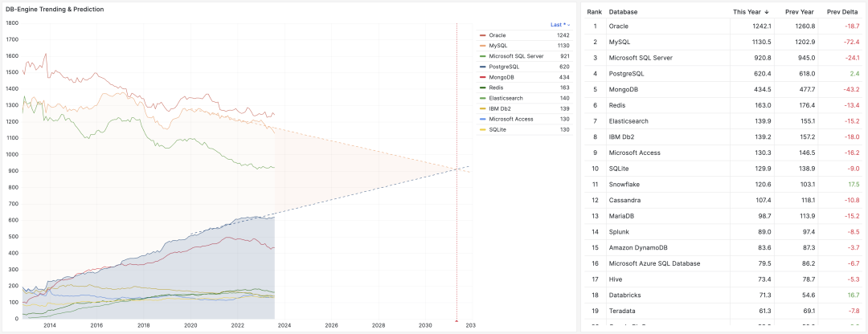Click SQLite's yellow color swatch in the legend
The width and height of the screenshot is (868, 334).
pos(482,129)
